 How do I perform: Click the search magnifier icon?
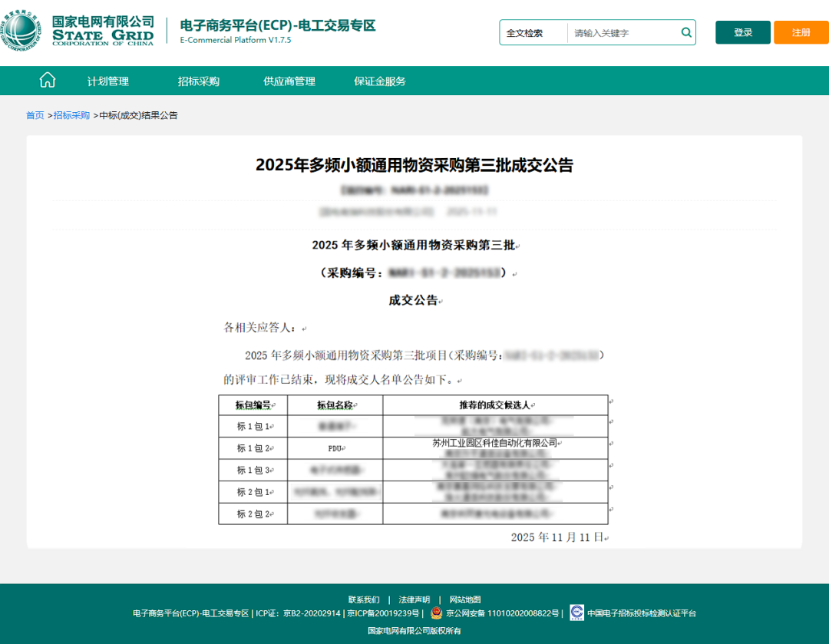tap(685, 32)
